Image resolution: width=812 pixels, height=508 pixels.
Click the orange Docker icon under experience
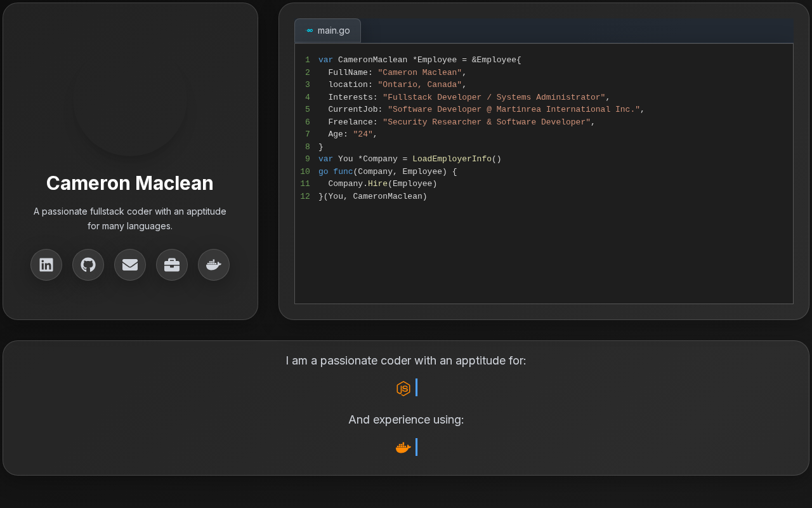(x=403, y=448)
